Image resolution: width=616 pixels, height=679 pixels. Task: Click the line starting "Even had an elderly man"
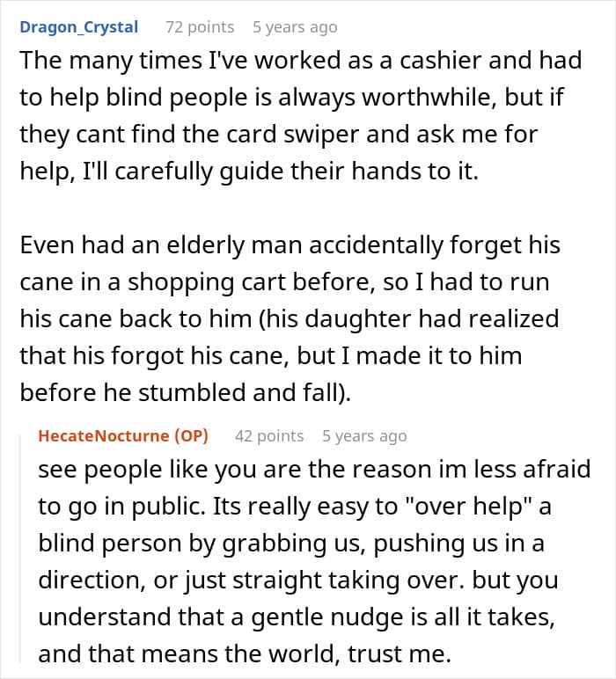(x=290, y=245)
